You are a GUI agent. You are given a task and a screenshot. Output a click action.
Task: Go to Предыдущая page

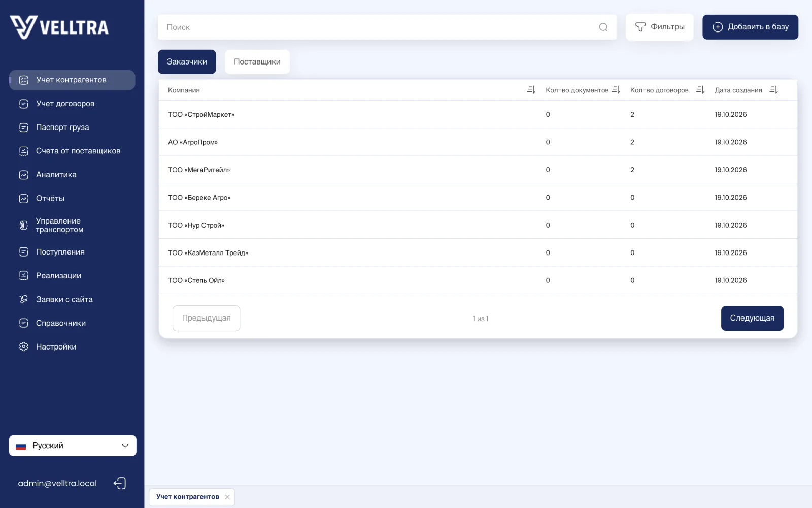tap(206, 318)
